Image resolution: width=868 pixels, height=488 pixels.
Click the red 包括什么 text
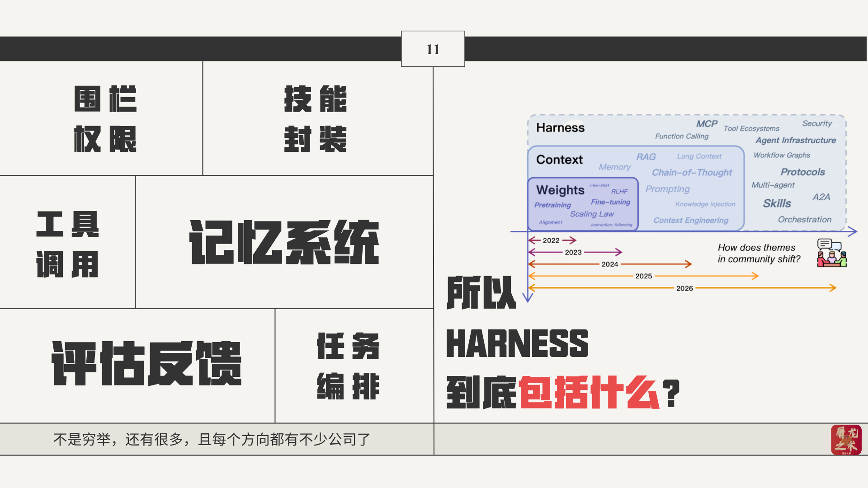pyautogui.click(x=589, y=392)
